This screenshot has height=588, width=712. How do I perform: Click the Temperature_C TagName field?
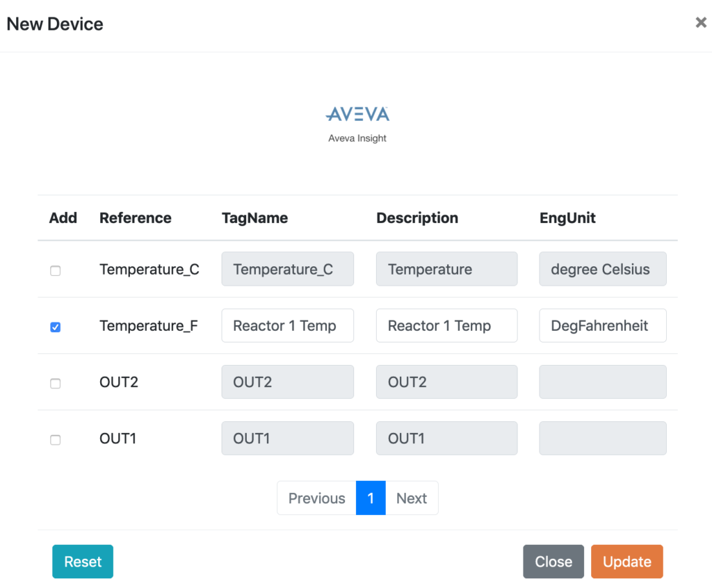pyautogui.click(x=287, y=269)
